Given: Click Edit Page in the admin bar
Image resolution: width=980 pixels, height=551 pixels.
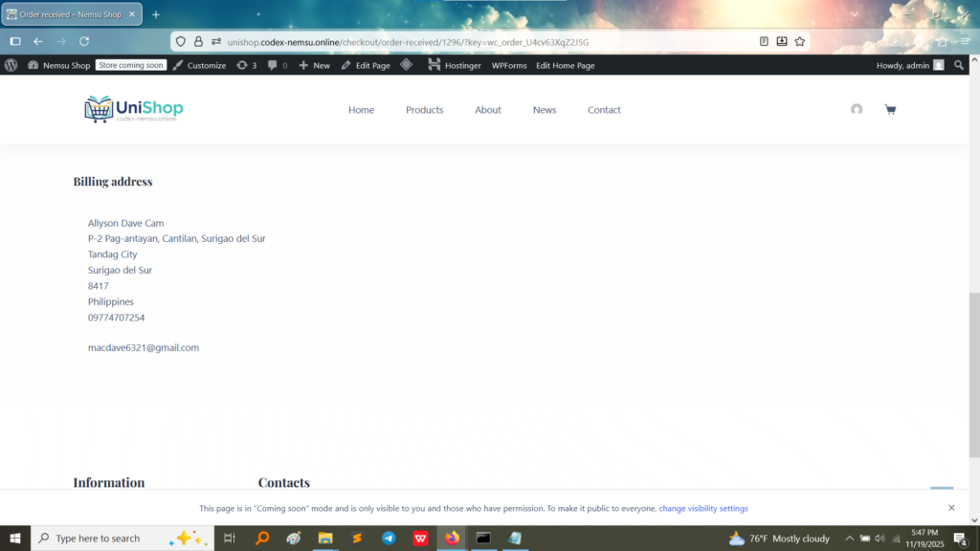Looking at the screenshot, I should click(366, 65).
